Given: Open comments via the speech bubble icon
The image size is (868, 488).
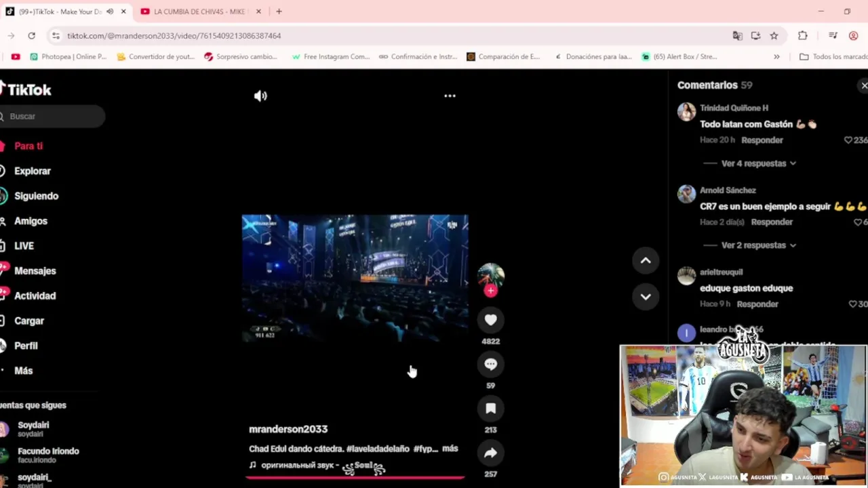Looking at the screenshot, I should click(490, 364).
